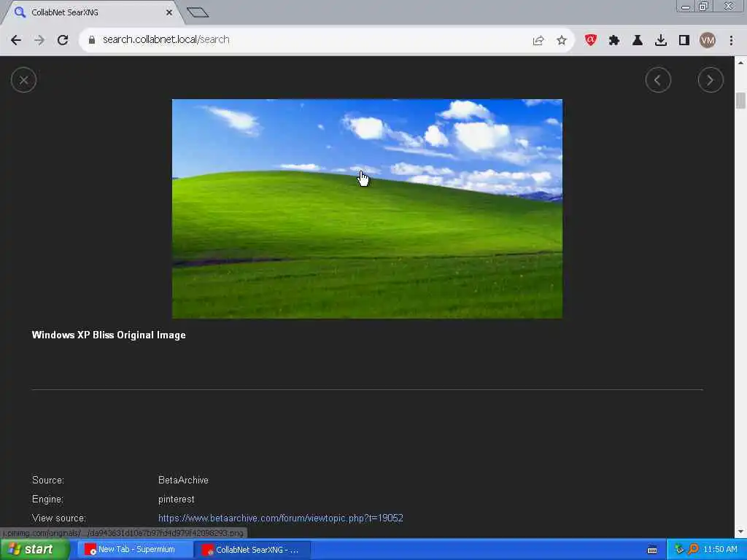
Task: Open the extensions puzzle menu
Action: [614, 41]
